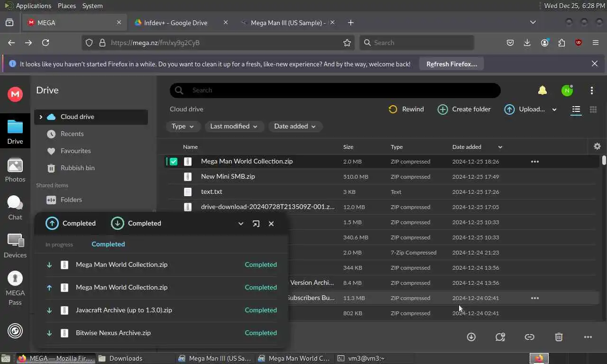Collapse the transfers widget
The width and height of the screenshot is (607, 364).
(x=241, y=224)
